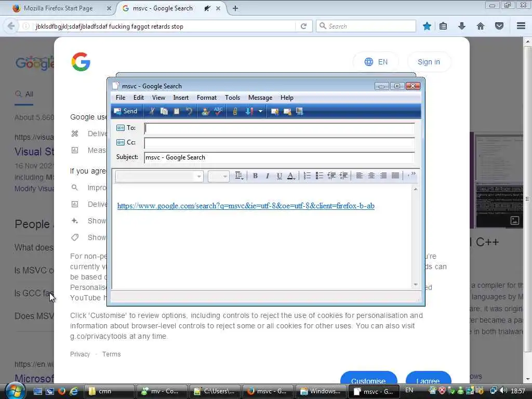
Task: Adjust volume via system tray speaker icon
Action: pos(503,391)
